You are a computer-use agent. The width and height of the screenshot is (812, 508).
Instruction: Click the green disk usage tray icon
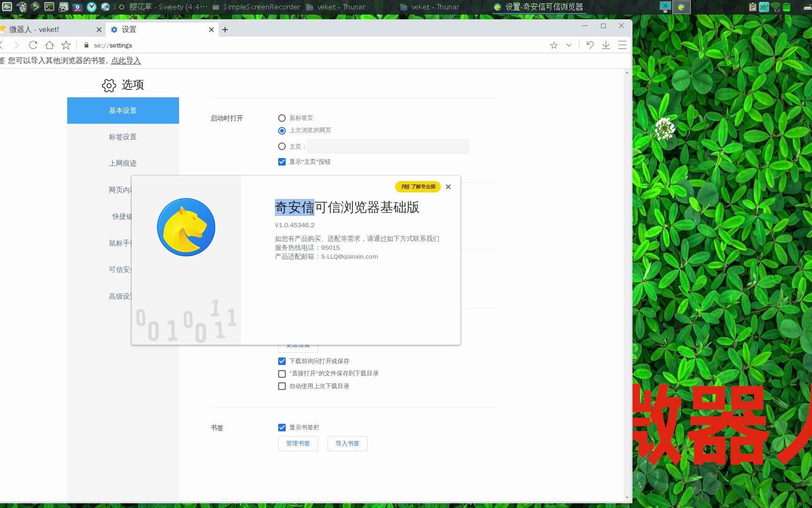click(787, 7)
